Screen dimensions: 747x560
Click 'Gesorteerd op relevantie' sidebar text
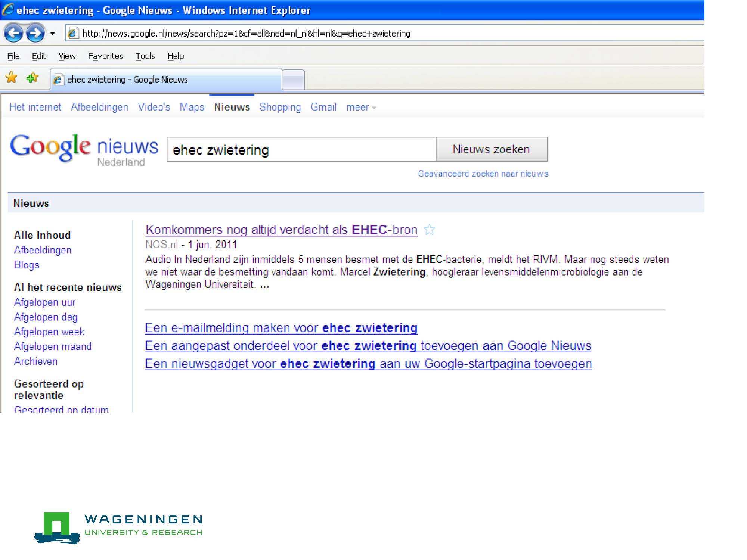(49, 389)
